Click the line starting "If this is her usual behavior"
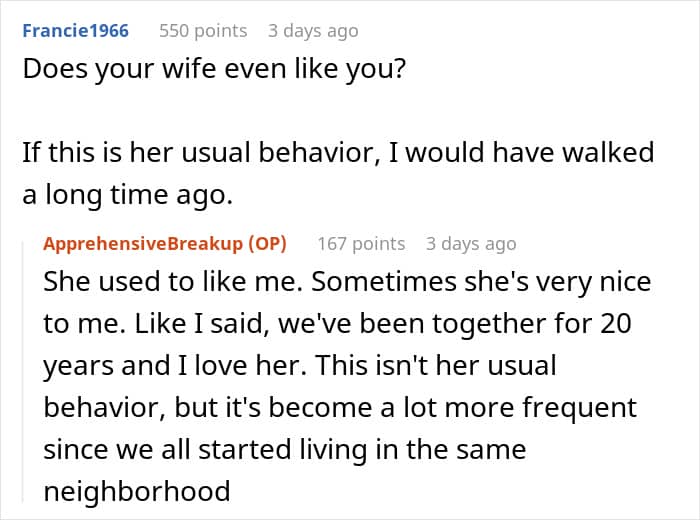 [338, 153]
